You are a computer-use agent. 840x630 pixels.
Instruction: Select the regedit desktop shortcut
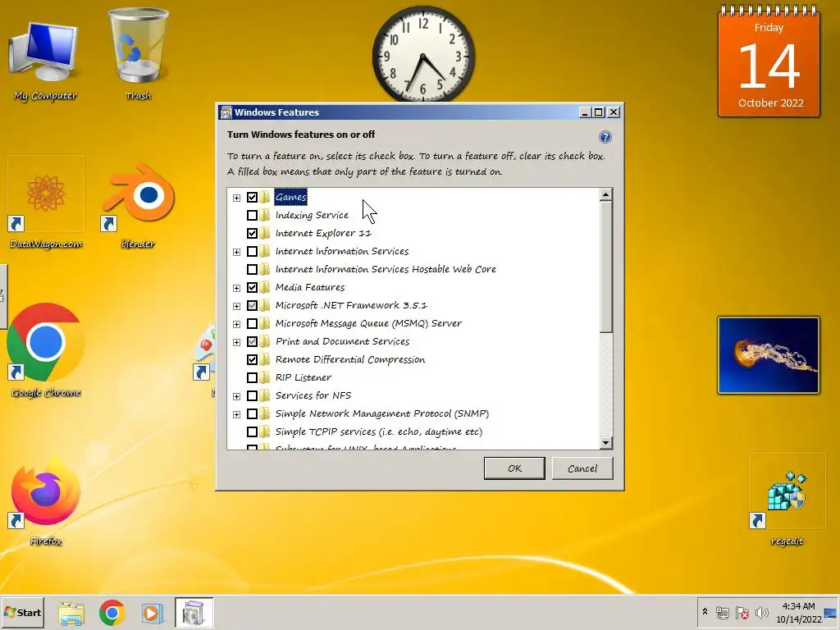tap(787, 501)
